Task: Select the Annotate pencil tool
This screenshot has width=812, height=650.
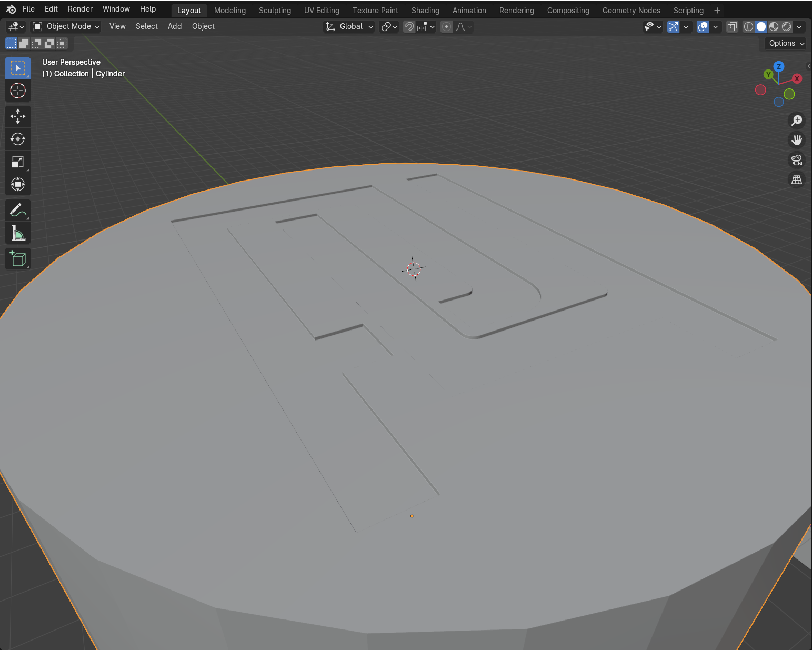Action: point(18,211)
